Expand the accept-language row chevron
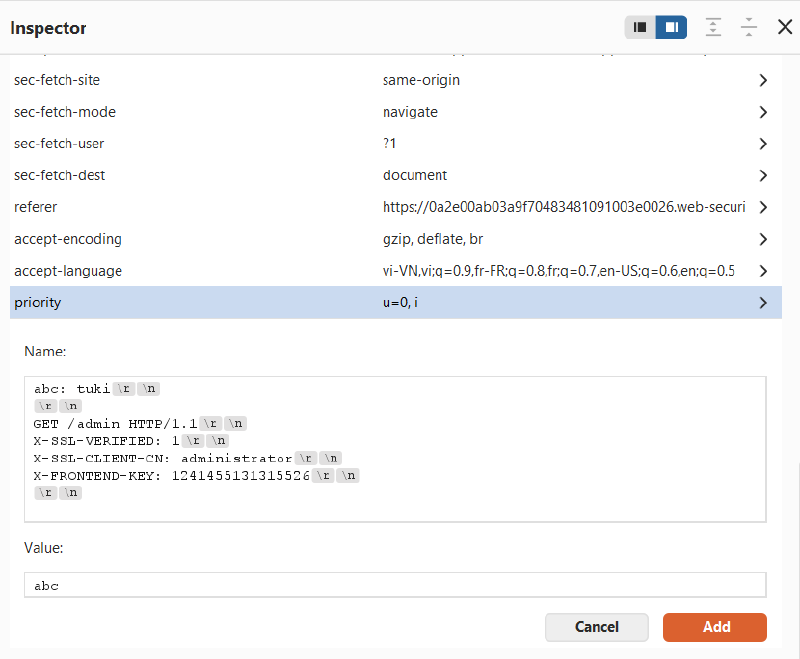Screen dimensions: 800x659 pyautogui.click(x=763, y=271)
